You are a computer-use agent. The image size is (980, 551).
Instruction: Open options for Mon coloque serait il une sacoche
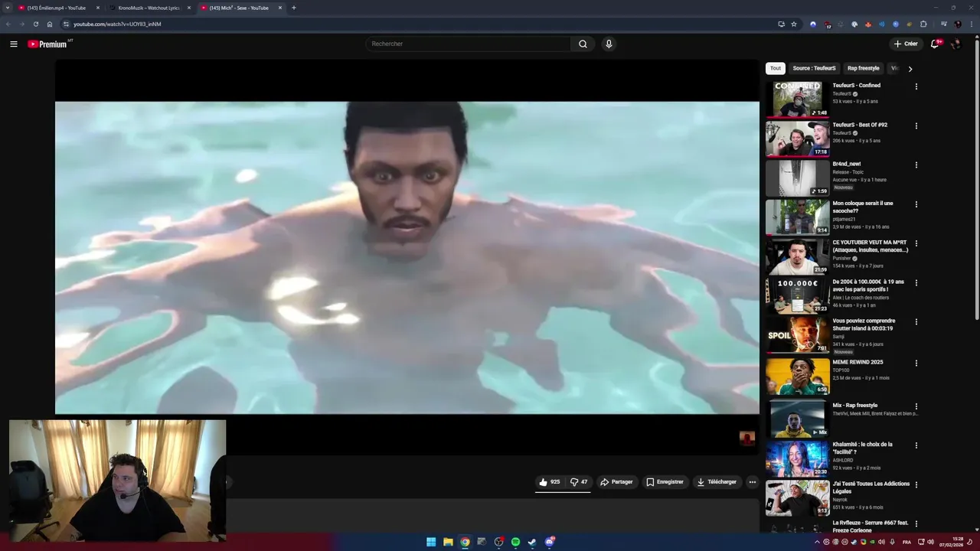point(916,204)
